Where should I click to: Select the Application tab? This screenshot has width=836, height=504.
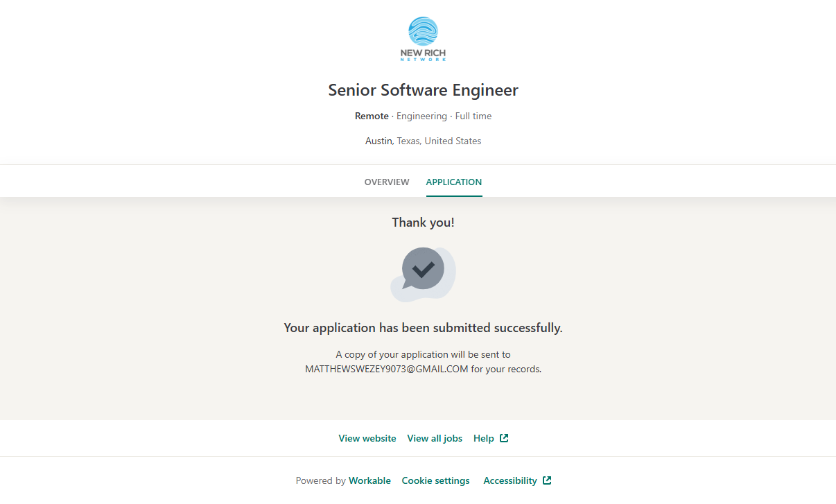[454, 182]
